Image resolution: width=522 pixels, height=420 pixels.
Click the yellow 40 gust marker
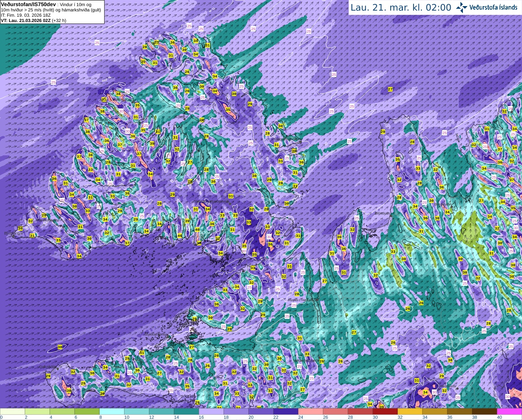pyautogui.click(x=197, y=230)
